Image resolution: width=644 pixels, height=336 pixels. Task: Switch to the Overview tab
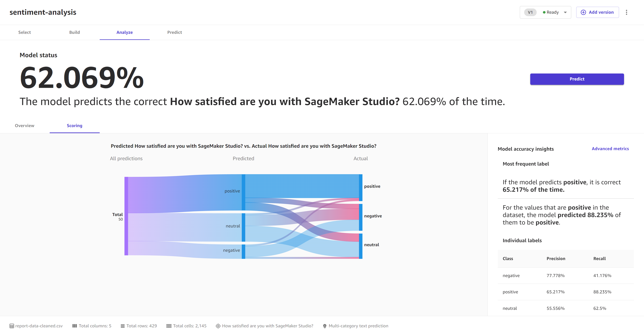24,126
